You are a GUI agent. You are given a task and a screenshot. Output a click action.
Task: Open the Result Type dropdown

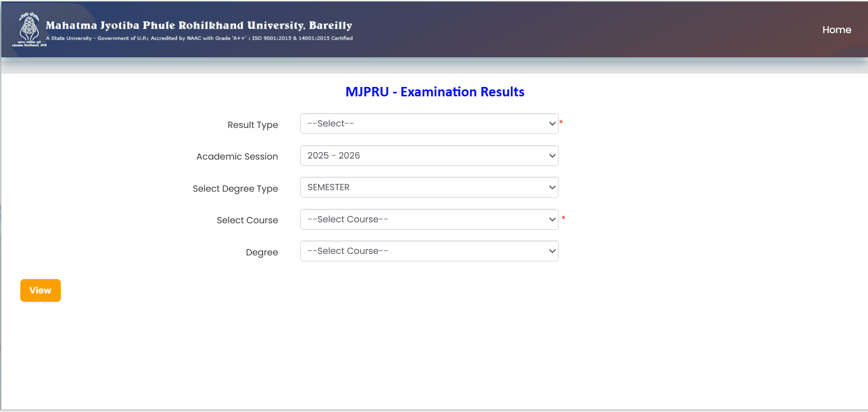coord(429,124)
